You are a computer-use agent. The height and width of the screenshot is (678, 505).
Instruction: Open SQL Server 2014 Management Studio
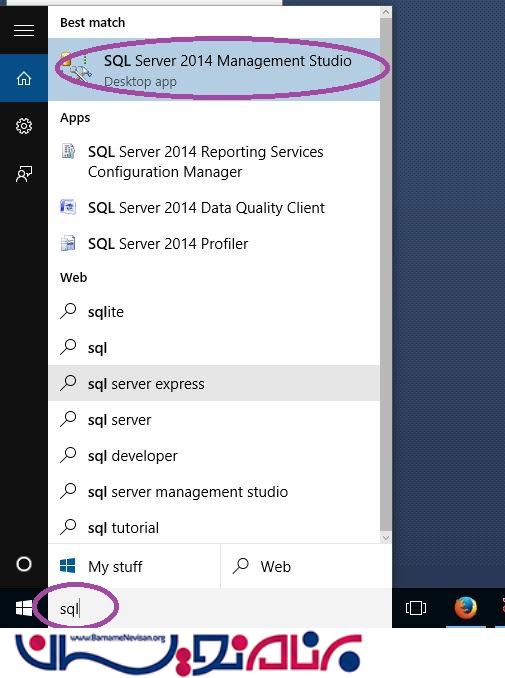214,70
